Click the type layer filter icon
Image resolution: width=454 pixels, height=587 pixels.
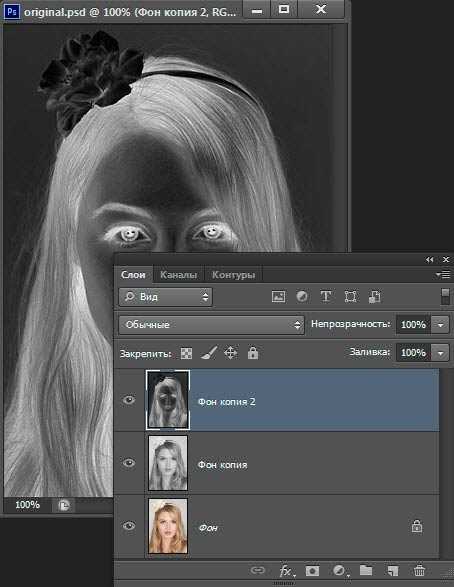(326, 297)
